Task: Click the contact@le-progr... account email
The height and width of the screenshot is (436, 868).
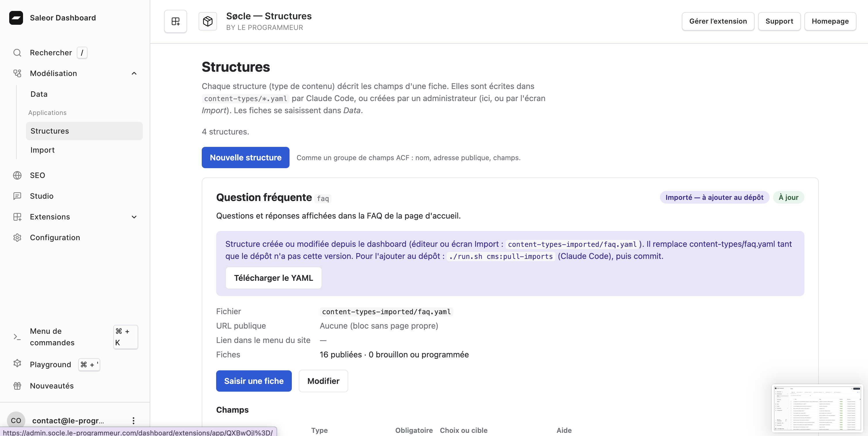Action: [x=68, y=420]
